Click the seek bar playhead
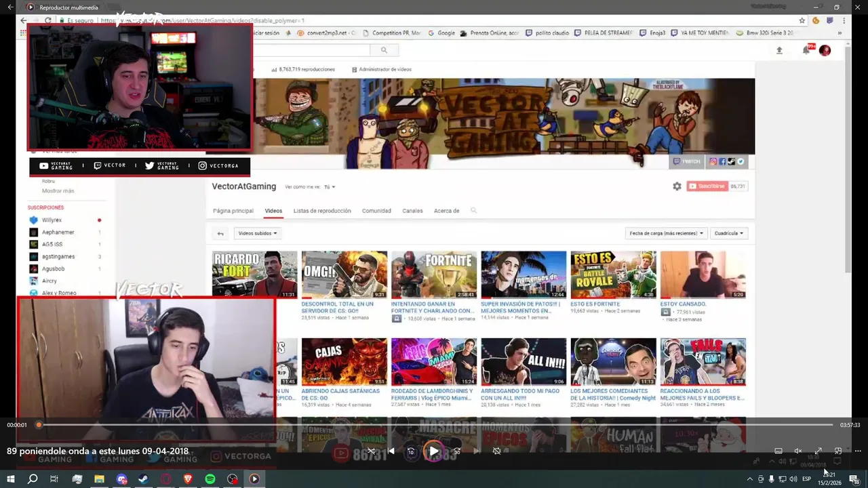The image size is (868, 488). tap(39, 425)
